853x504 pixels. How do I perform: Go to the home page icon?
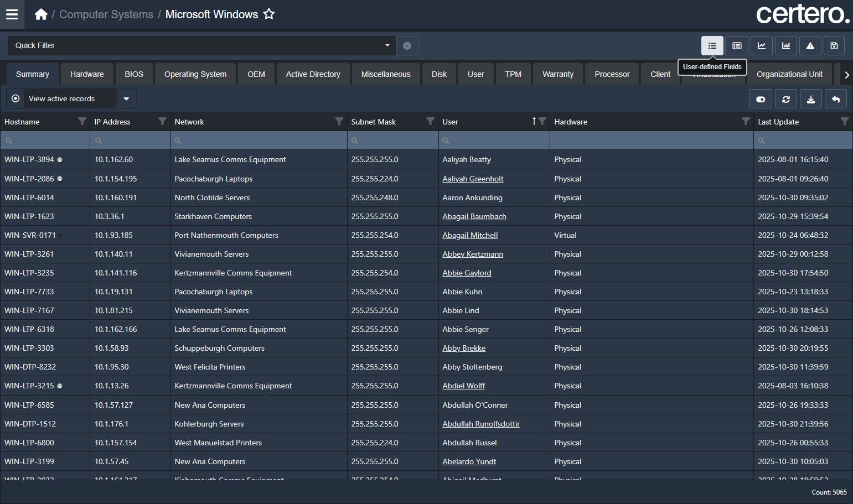pos(41,14)
